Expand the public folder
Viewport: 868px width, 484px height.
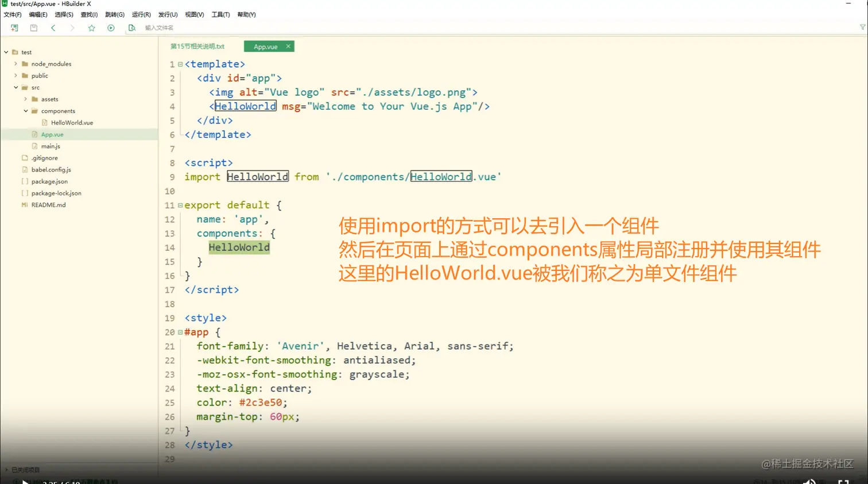16,75
